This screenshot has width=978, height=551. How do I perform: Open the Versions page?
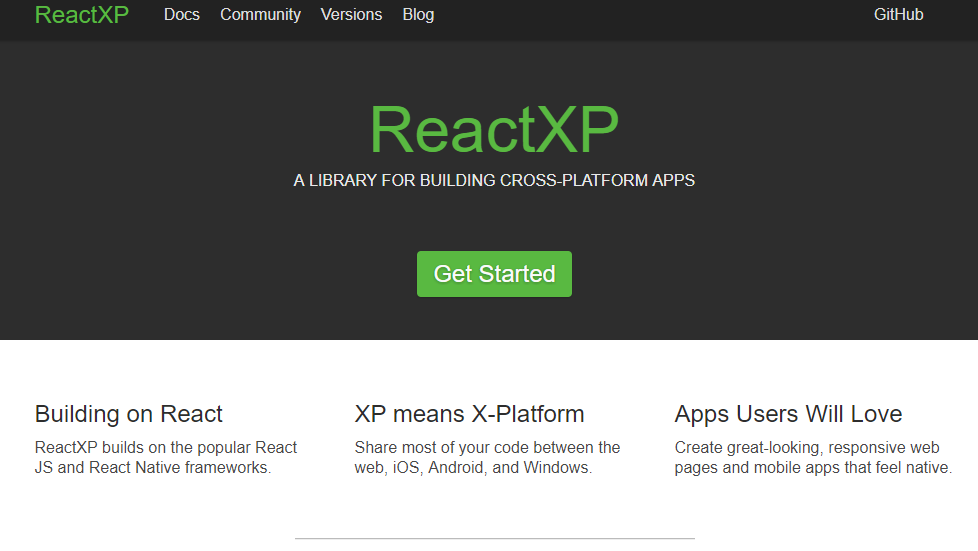351,14
